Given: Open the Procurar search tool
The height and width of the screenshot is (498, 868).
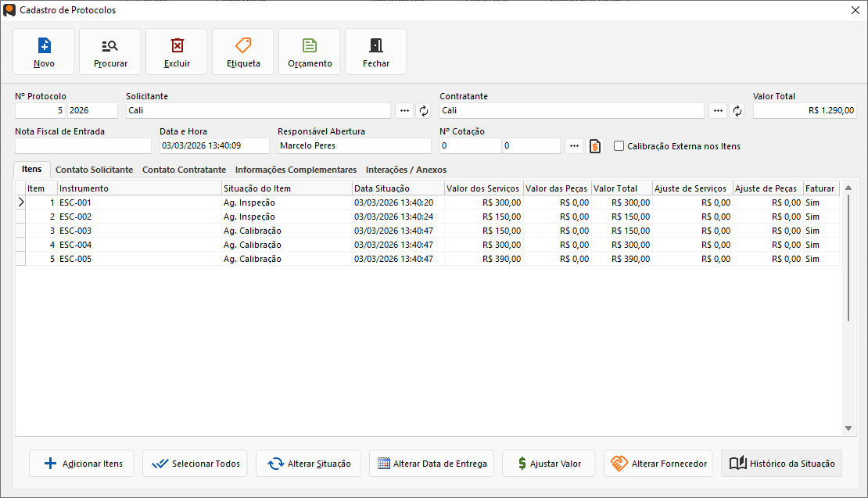Looking at the screenshot, I should point(110,45).
